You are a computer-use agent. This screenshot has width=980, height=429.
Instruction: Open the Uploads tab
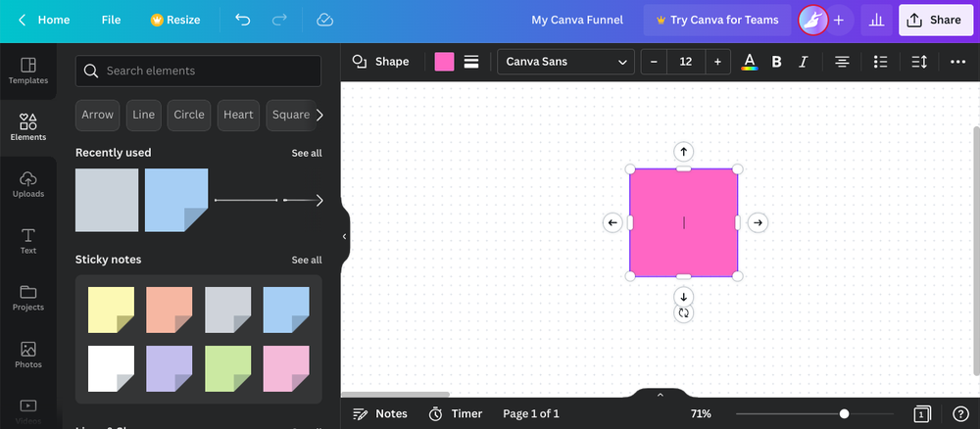coord(28,184)
